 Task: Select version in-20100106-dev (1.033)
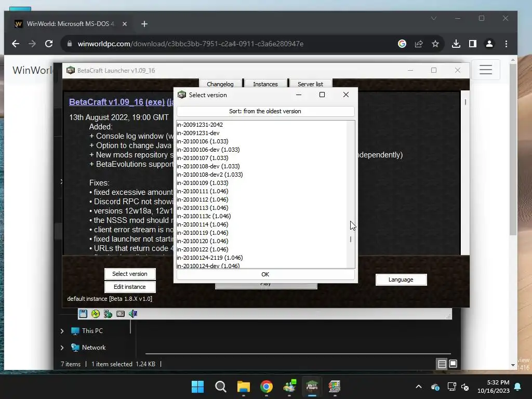(261, 150)
